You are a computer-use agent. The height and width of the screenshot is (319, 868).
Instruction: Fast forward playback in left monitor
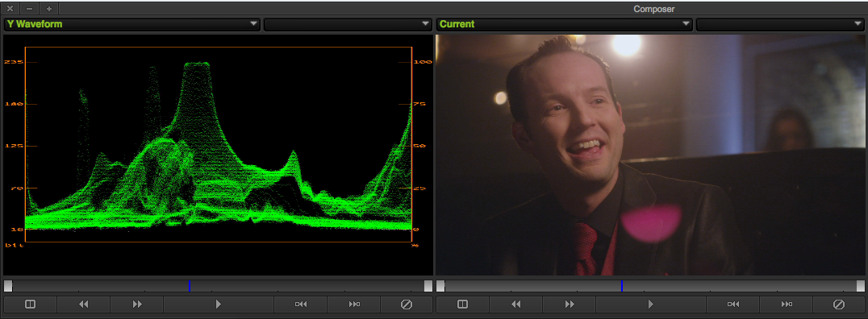[136, 304]
